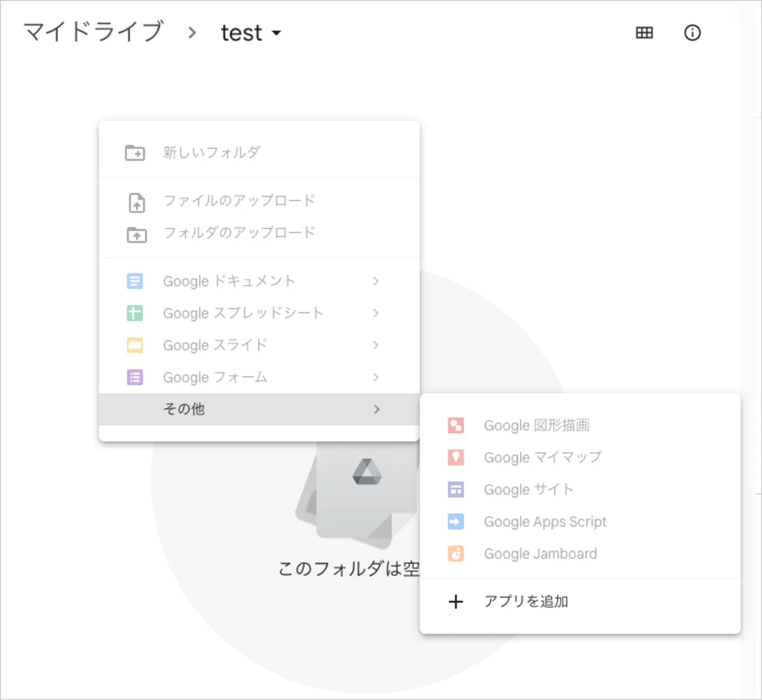Viewport: 762px width, 700px height.
Task: Switch to grid view layout icon
Action: click(644, 33)
